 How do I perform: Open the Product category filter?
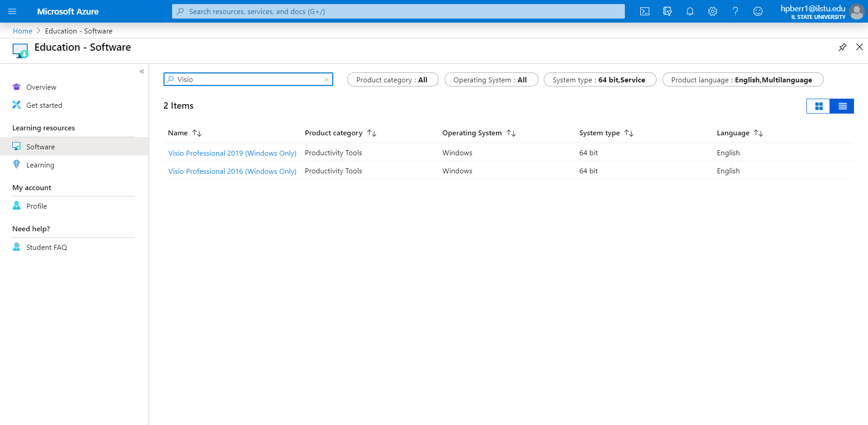point(393,80)
